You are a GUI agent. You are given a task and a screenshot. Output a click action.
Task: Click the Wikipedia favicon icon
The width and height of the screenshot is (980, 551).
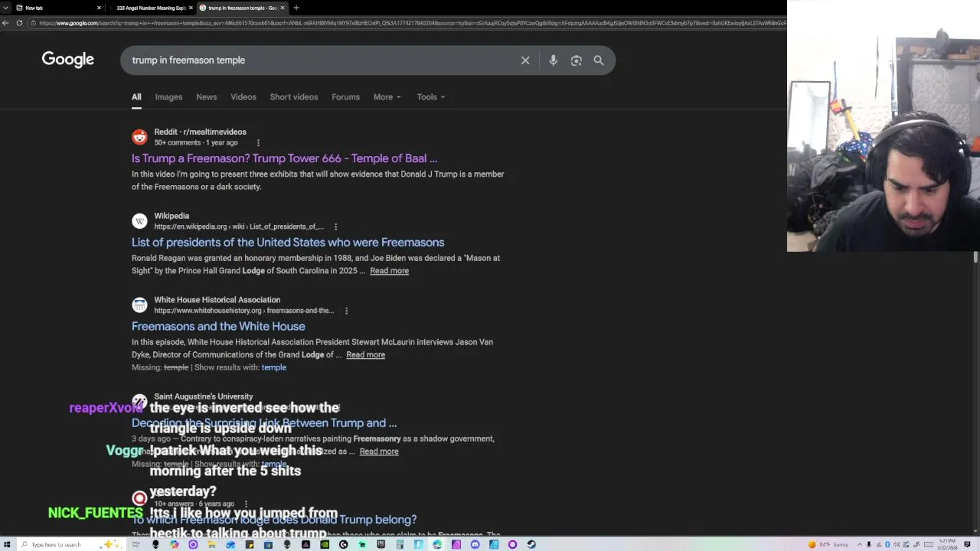point(139,221)
